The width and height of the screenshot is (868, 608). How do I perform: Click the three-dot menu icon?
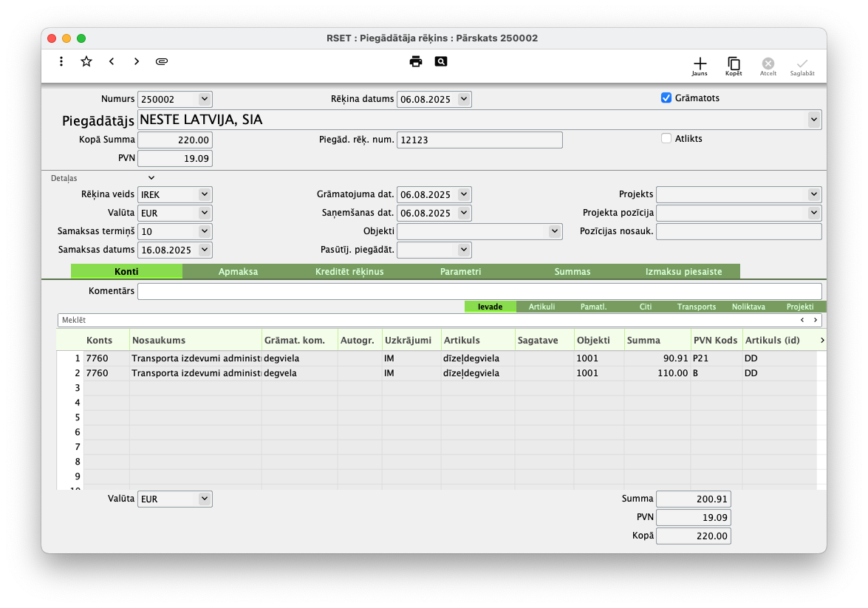pyautogui.click(x=61, y=62)
